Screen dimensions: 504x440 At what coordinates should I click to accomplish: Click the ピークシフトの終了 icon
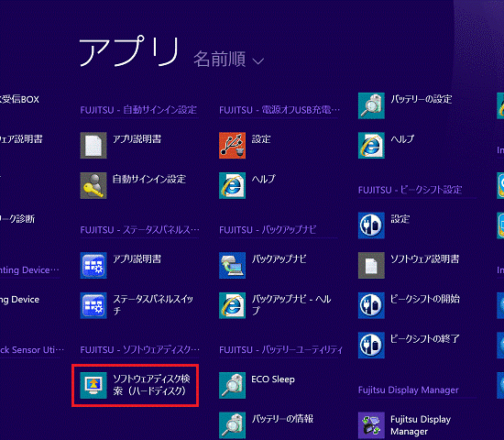(371, 345)
